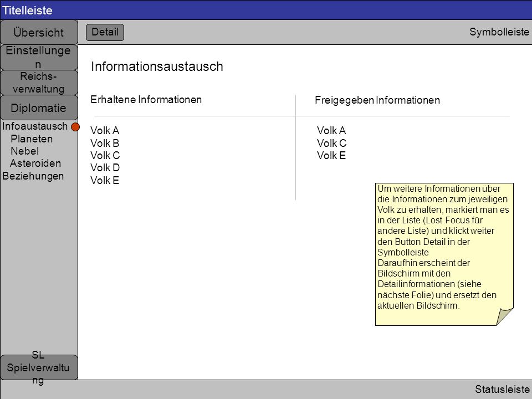The height and width of the screenshot is (399, 532).
Task: Click the Erhaltene Informationen column header
Action: coord(146,99)
